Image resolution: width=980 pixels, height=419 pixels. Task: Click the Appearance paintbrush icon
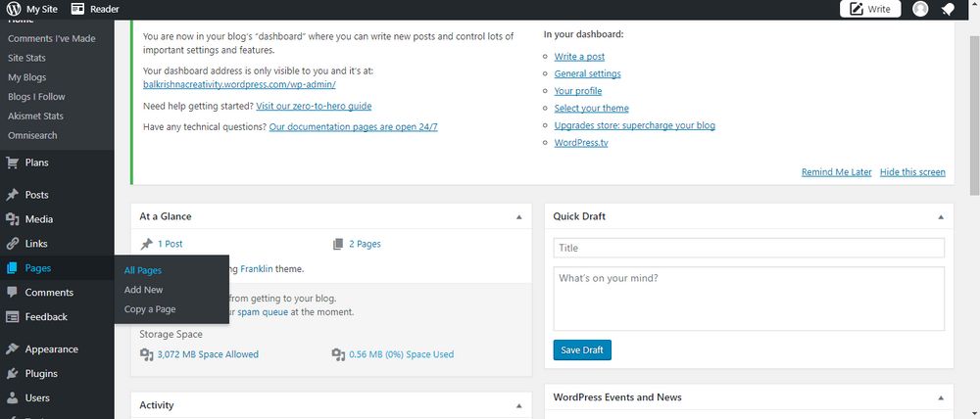click(12, 349)
